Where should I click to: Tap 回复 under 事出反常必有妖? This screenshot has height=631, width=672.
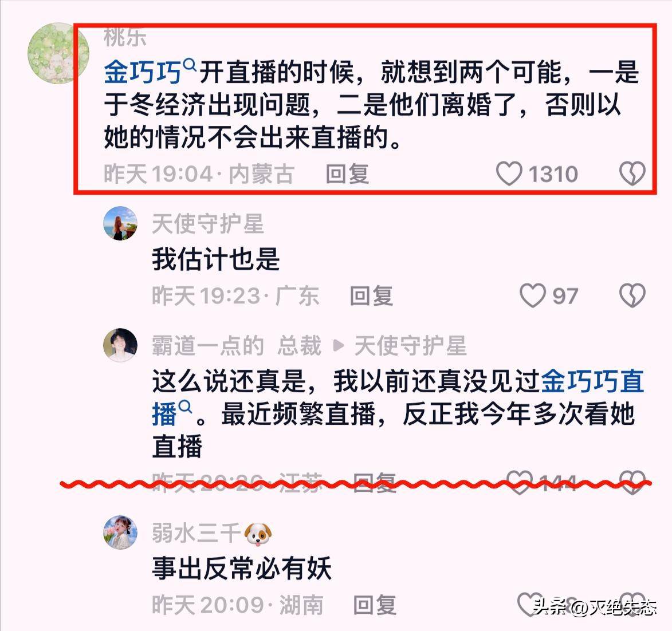(375, 605)
